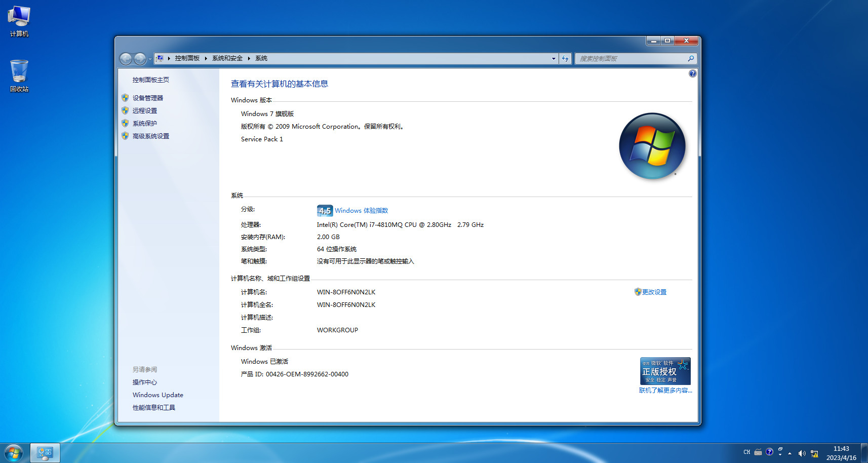Viewport: 868px width, 463px height.
Task: Click the volume speaker tray icon
Action: pos(802,453)
